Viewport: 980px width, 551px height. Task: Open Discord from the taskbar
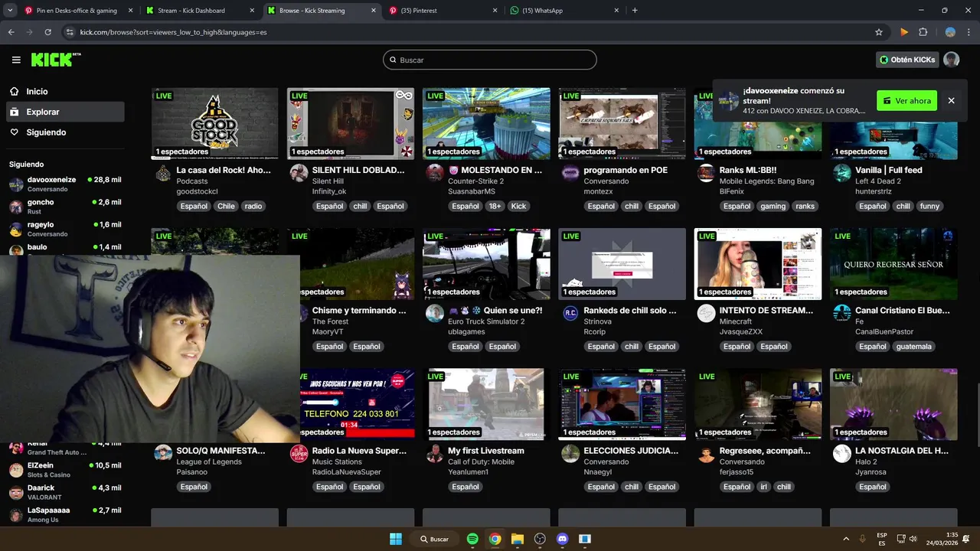tap(563, 539)
